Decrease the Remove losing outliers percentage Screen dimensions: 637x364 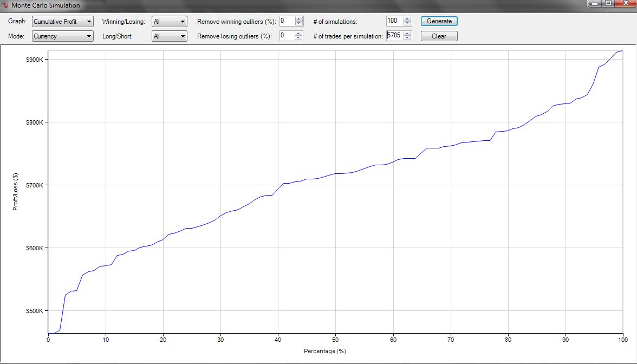298,38
